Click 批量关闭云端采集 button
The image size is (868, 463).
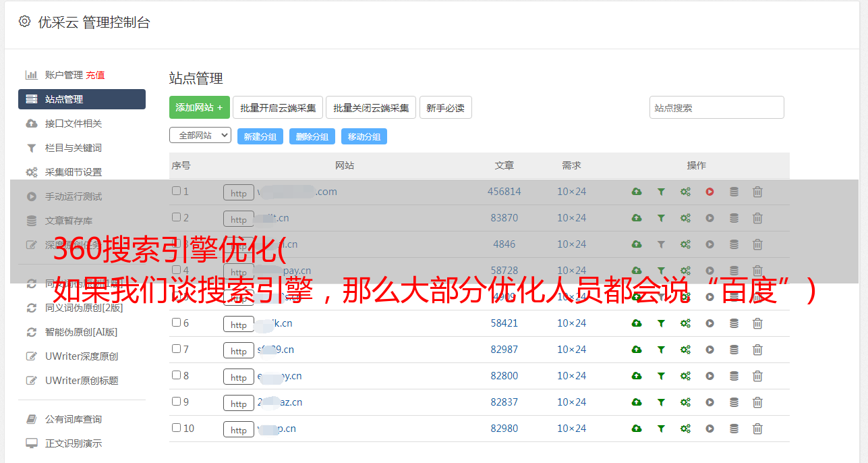click(371, 107)
